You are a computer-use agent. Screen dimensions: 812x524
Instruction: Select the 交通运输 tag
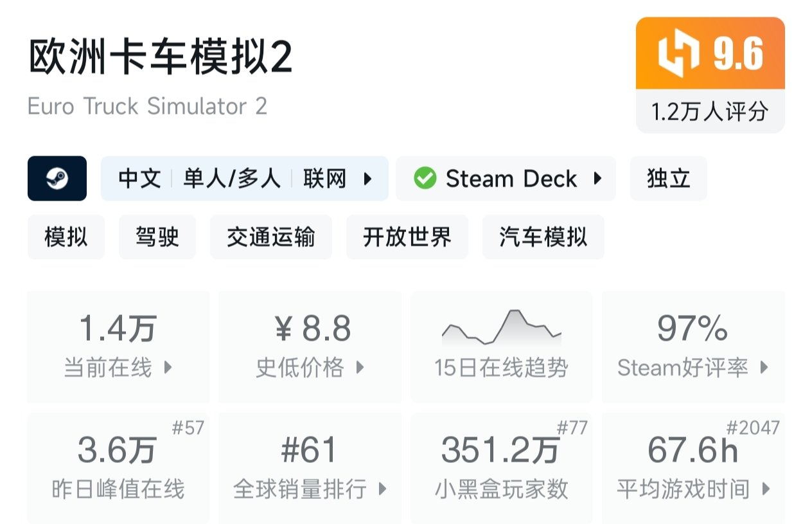[271, 237]
